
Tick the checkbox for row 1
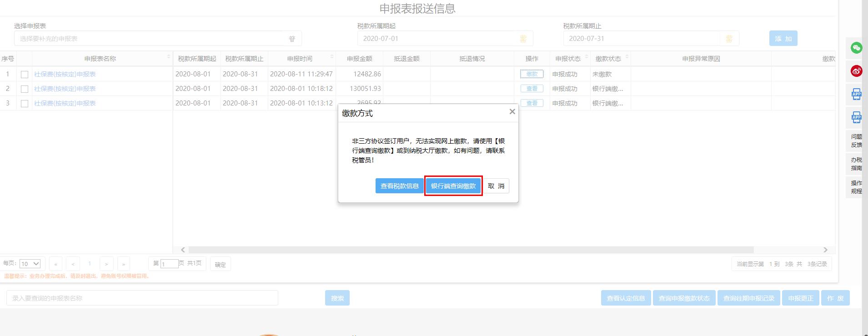point(25,75)
